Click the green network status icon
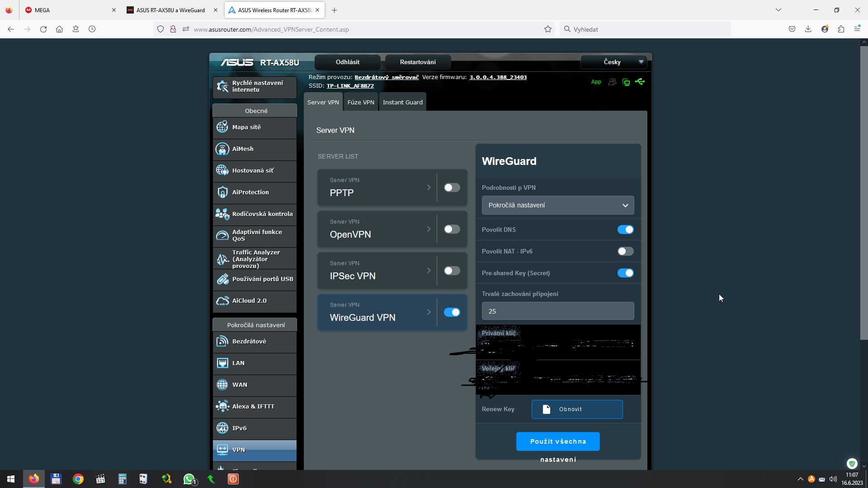Viewport: 868px width, 488px height. [x=626, y=82]
